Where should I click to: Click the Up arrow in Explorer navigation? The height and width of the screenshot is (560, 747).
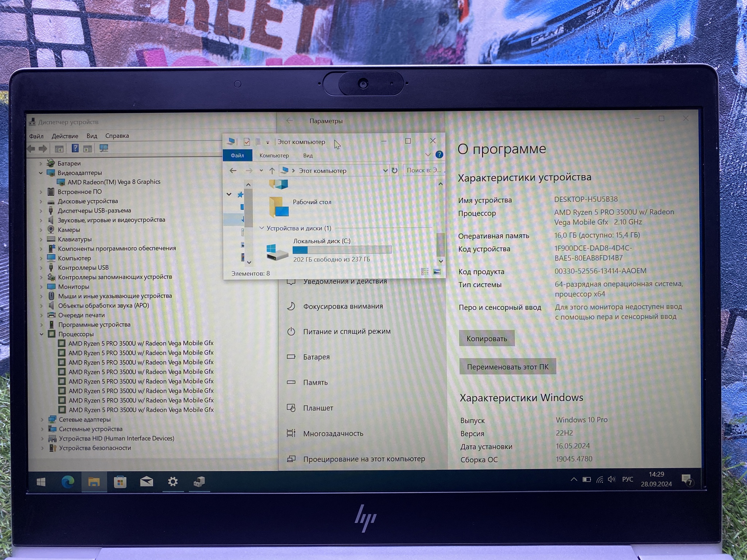272,171
